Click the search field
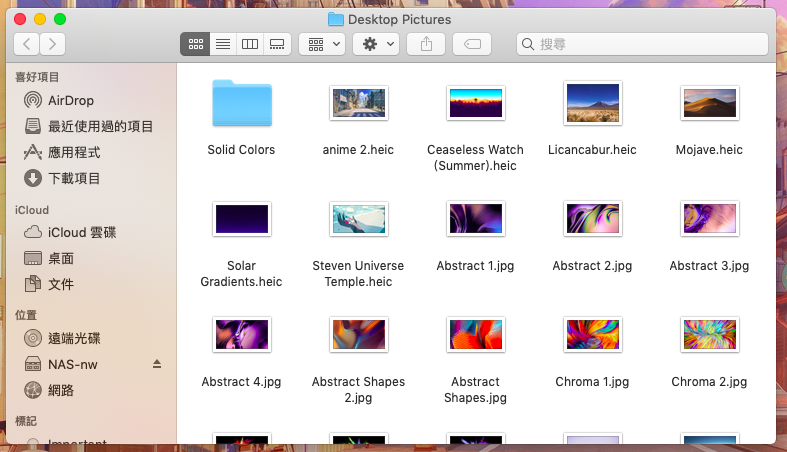This screenshot has width=787, height=452. coord(640,44)
